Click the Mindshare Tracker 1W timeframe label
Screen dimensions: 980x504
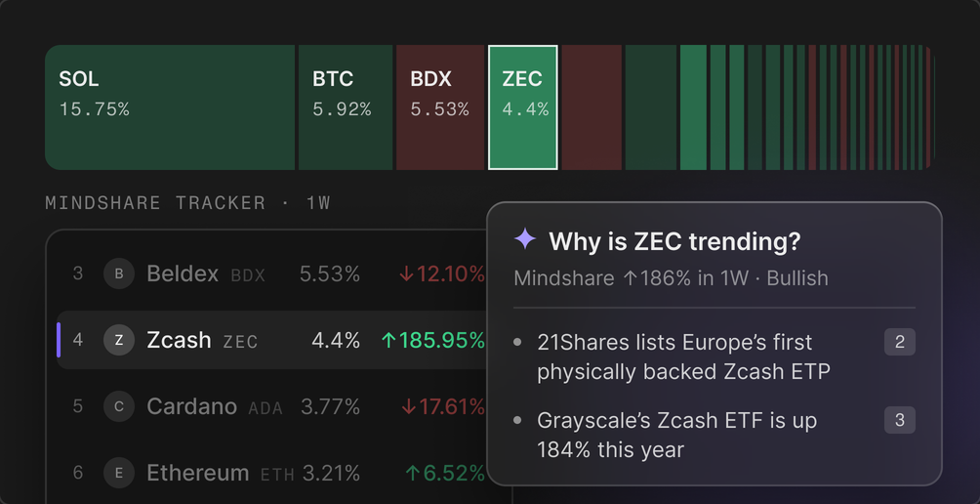click(318, 203)
